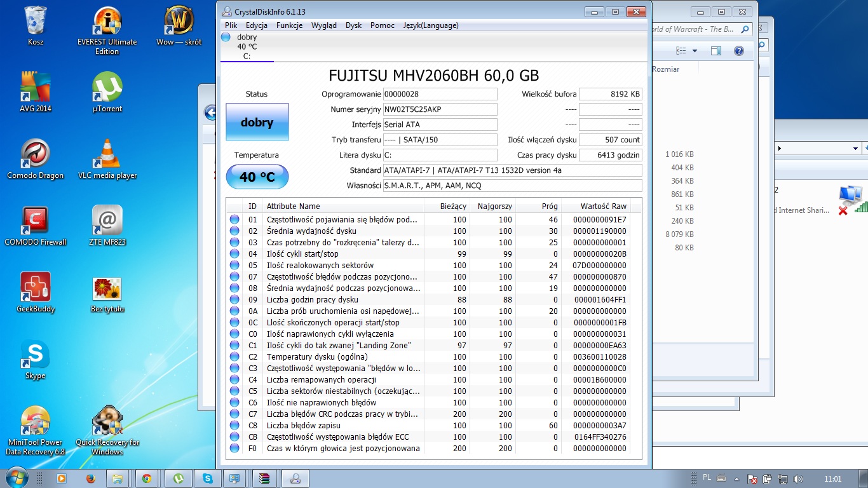The height and width of the screenshot is (488, 868).
Task: Click the Attribute Name column header
Action: [x=343, y=206]
